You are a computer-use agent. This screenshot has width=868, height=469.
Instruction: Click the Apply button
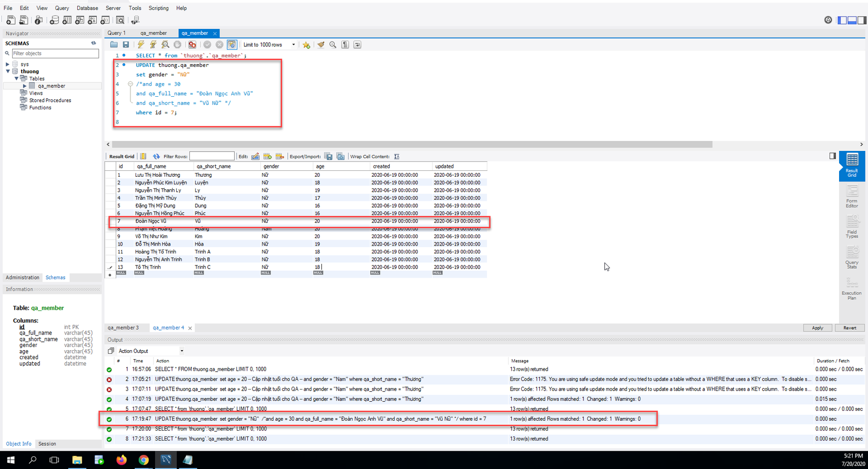(817, 328)
